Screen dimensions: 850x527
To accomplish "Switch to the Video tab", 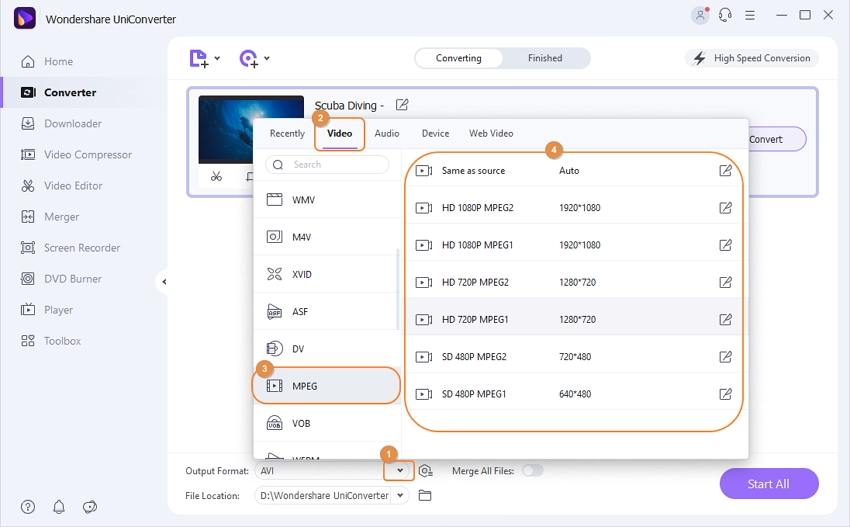I will tap(339, 133).
